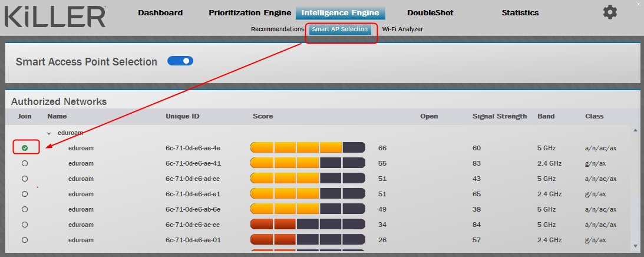Viewport: 644px width, 257px height.
Task: Select Unique ID 6c-71-0d-e6-ae-01
Action: (193, 240)
